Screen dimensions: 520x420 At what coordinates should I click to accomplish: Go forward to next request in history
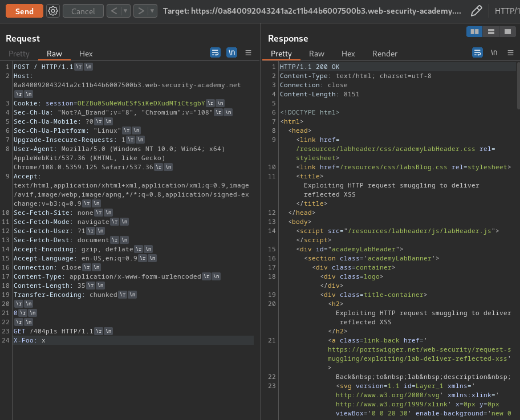[141, 11]
